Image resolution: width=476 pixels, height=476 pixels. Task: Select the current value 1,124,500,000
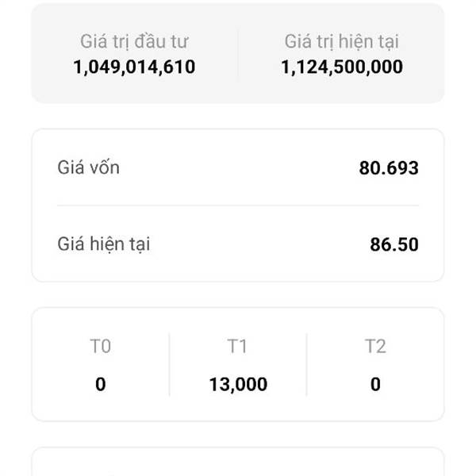pyautogui.click(x=341, y=67)
